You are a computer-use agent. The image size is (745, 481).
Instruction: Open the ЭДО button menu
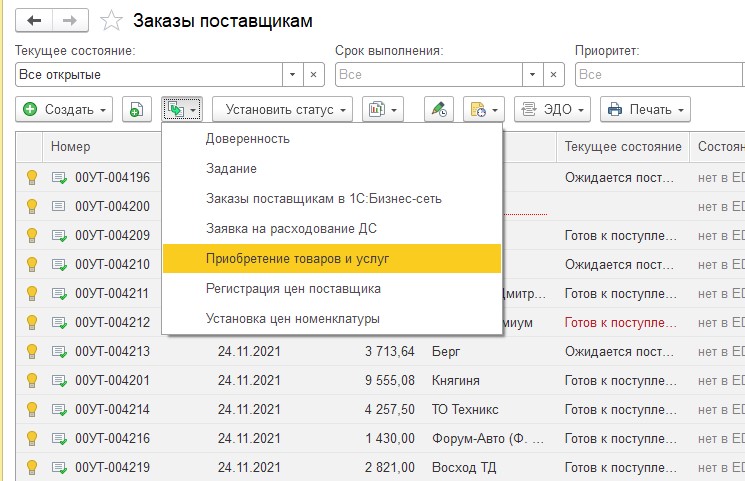pyautogui.click(x=553, y=109)
